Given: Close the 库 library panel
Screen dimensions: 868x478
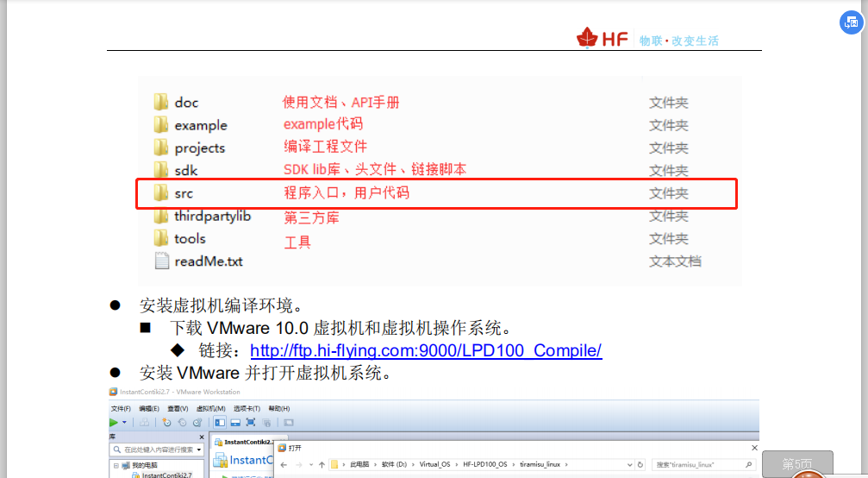Looking at the screenshot, I should [202, 437].
